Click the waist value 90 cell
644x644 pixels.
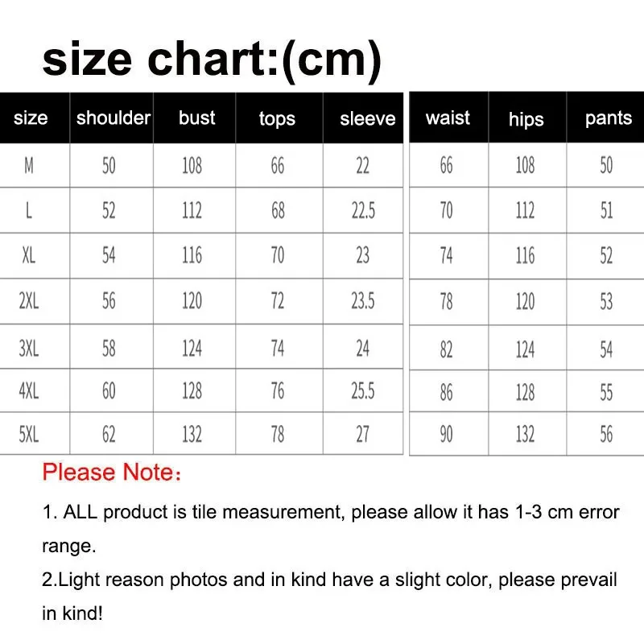point(446,435)
